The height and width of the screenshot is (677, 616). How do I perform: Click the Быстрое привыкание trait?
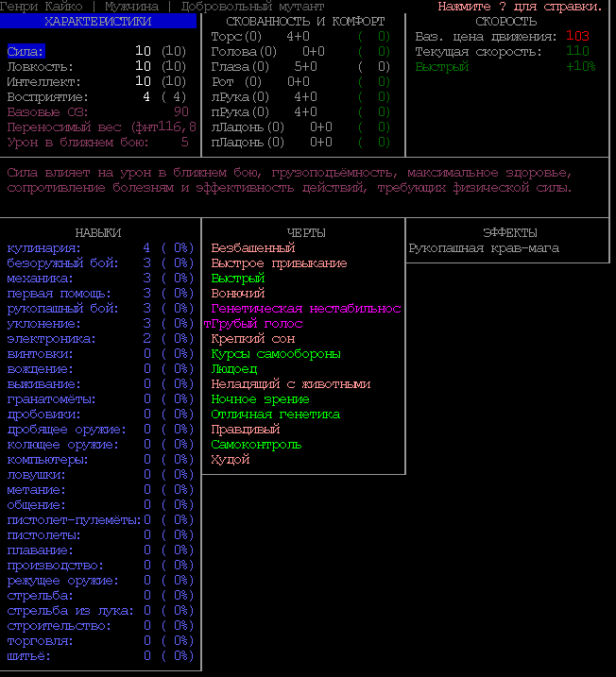click(279, 262)
